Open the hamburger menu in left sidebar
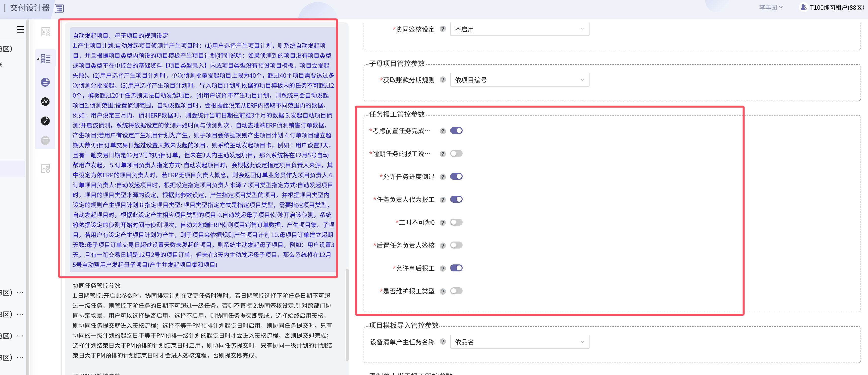This screenshot has width=868, height=375. (x=20, y=30)
